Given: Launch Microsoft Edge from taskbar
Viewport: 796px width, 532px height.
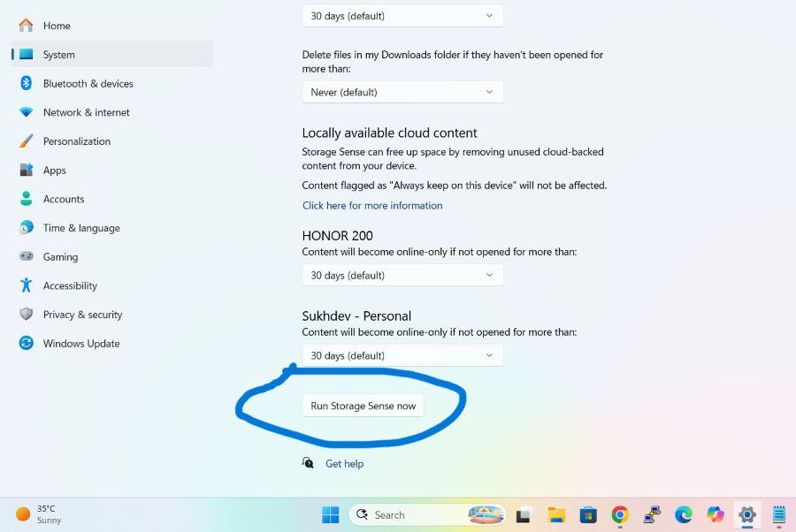Looking at the screenshot, I should pos(684,514).
